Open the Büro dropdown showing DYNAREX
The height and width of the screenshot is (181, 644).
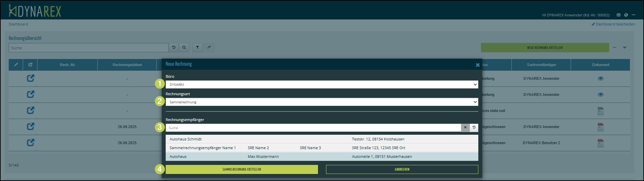tap(322, 84)
